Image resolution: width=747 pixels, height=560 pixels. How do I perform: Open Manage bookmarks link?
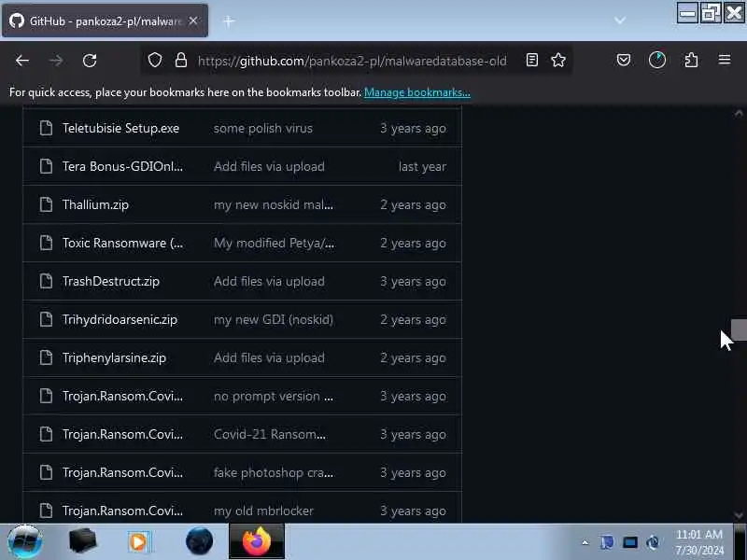[x=417, y=92]
